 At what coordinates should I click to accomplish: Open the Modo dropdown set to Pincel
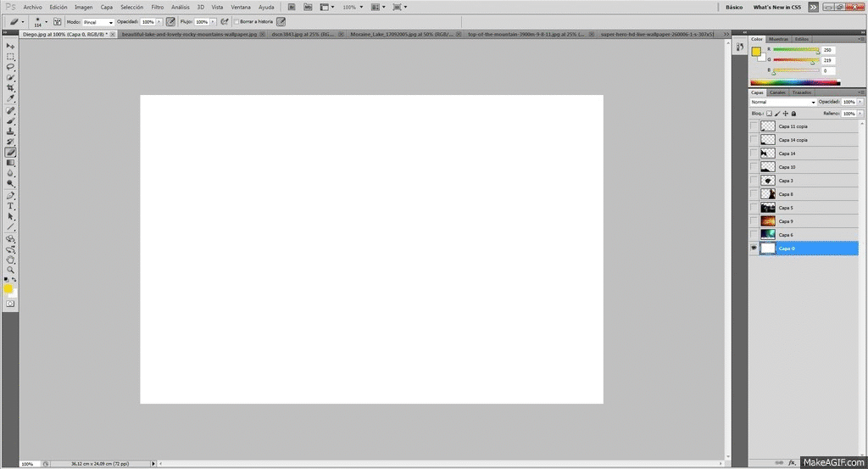(x=98, y=21)
